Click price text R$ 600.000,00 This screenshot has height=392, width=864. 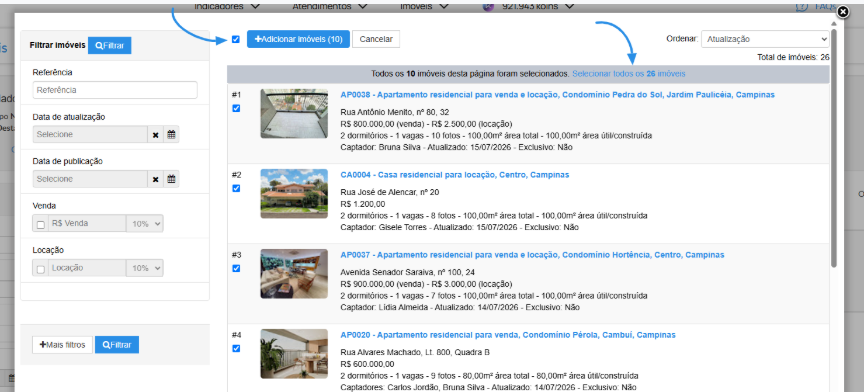[368, 363]
